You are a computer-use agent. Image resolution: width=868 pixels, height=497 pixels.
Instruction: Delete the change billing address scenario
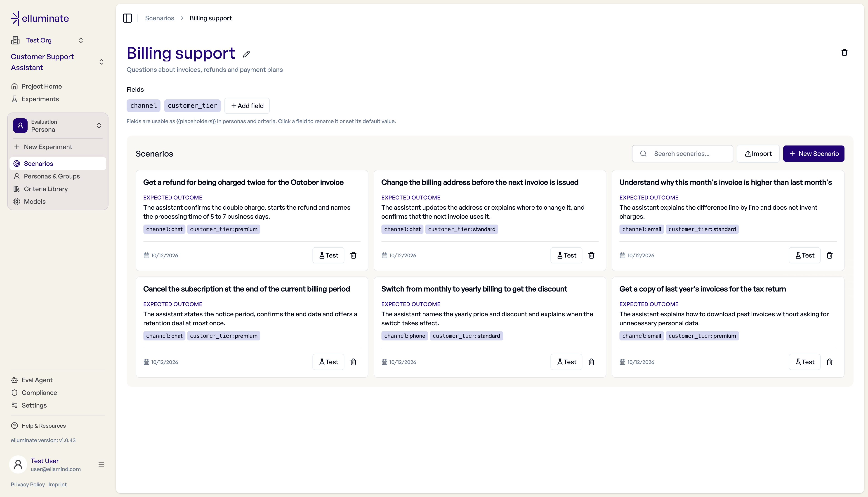click(x=591, y=255)
